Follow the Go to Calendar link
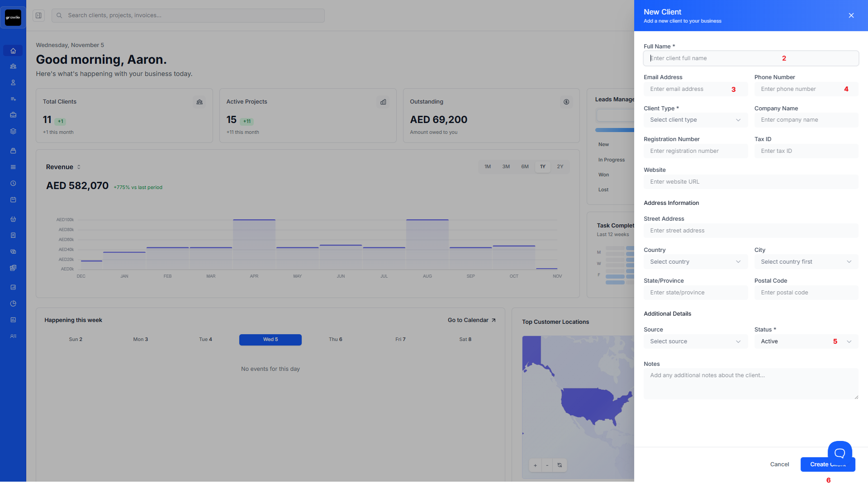Image resolution: width=868 pixels, height=502 pixels. [471, 320]
